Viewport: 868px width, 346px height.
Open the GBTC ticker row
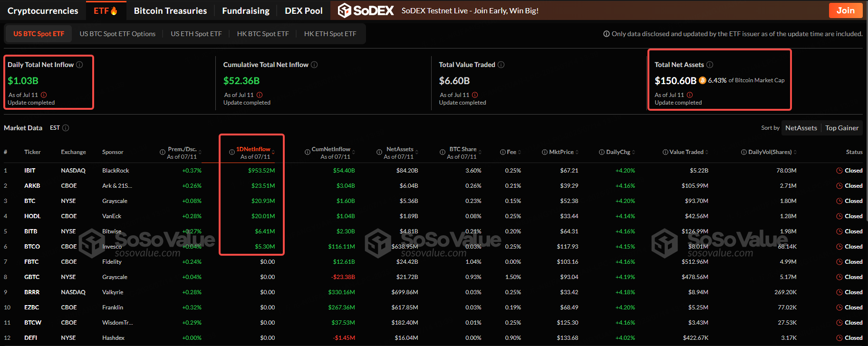(x=434, y=277)
